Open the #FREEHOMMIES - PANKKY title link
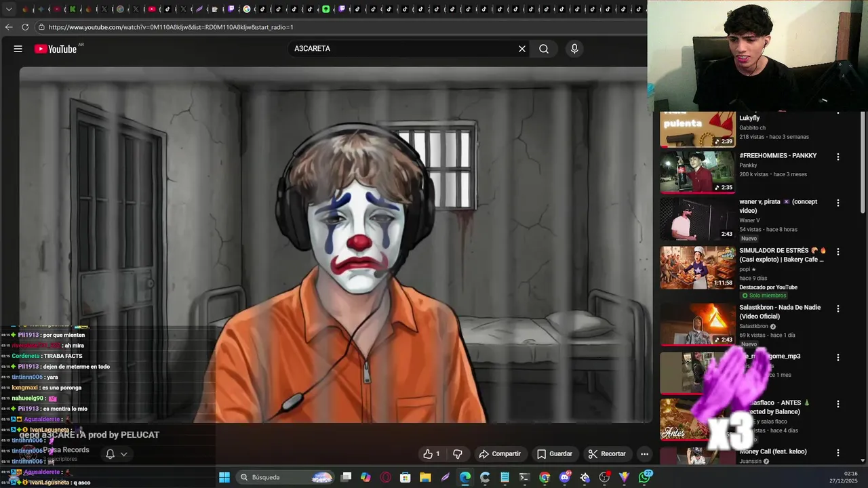The height and width of the screenshot is (488, 868). click(778, 156)
